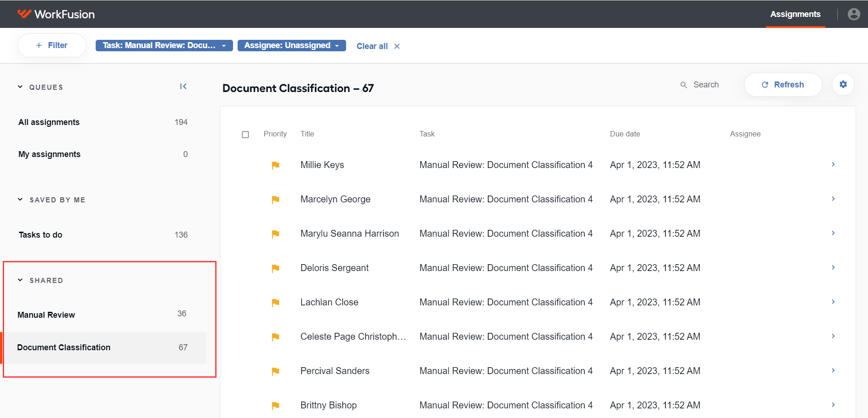Open the Brittny Bishop assignment title
868x418 pixels.
pyautogui.click(x=329, y=405)
